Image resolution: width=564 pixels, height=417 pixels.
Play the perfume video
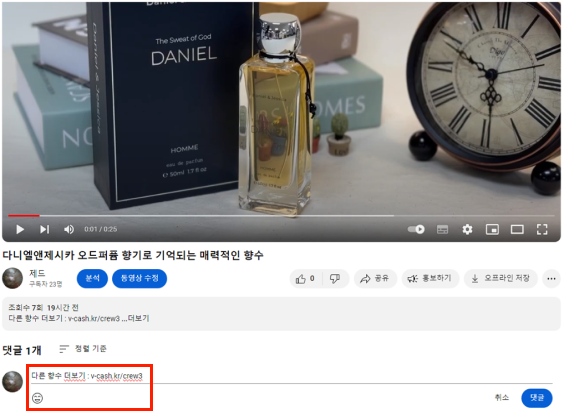coord(20,229)
